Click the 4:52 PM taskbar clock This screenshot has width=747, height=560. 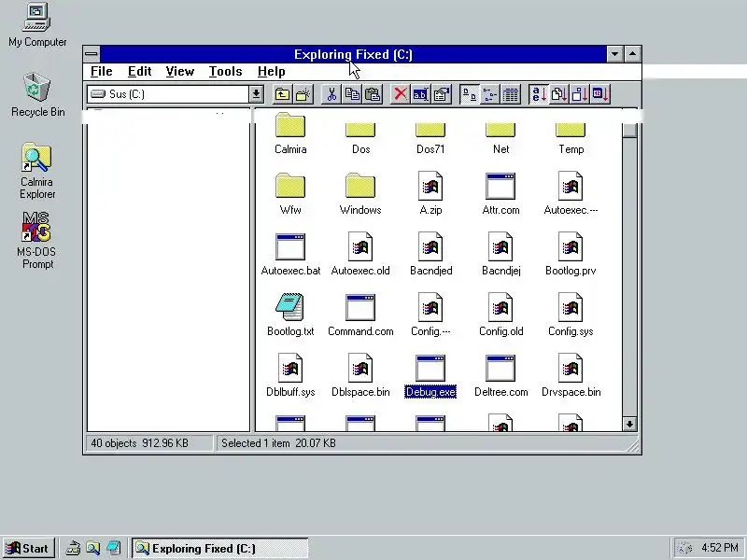[720, 548]
